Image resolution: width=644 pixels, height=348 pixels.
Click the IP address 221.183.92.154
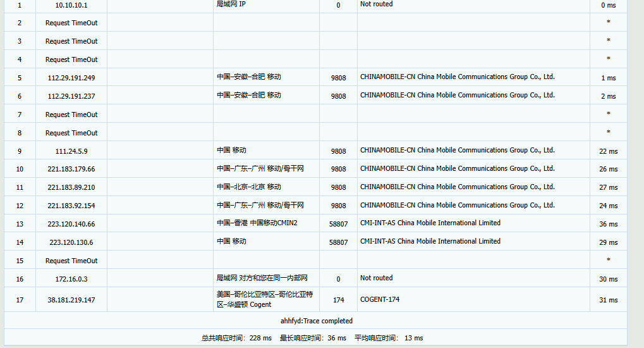coord(71,206)
